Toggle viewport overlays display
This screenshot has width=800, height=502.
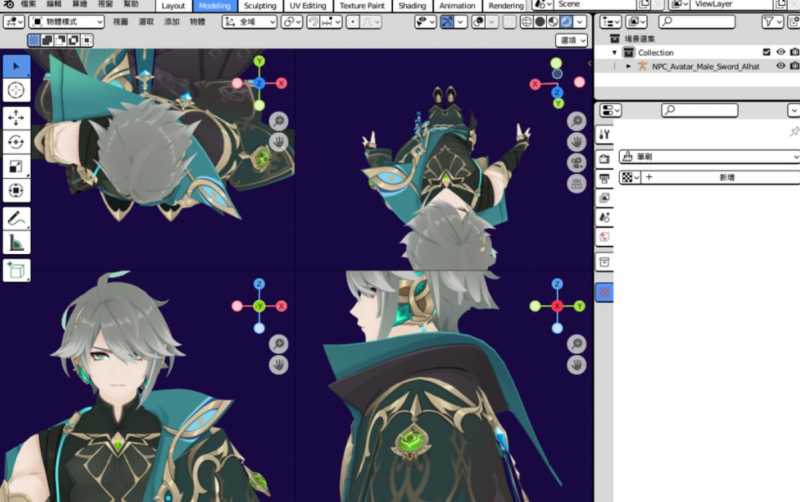point(479,22)
